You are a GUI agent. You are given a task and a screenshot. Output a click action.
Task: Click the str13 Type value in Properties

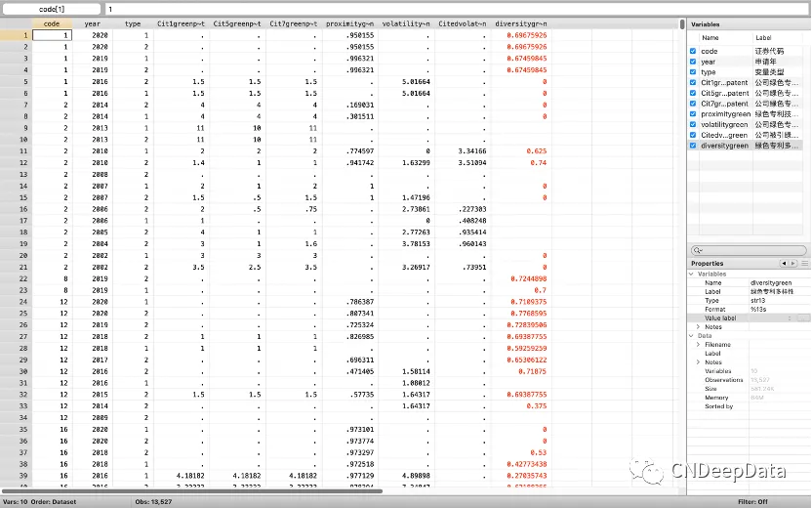pos(757,300)
